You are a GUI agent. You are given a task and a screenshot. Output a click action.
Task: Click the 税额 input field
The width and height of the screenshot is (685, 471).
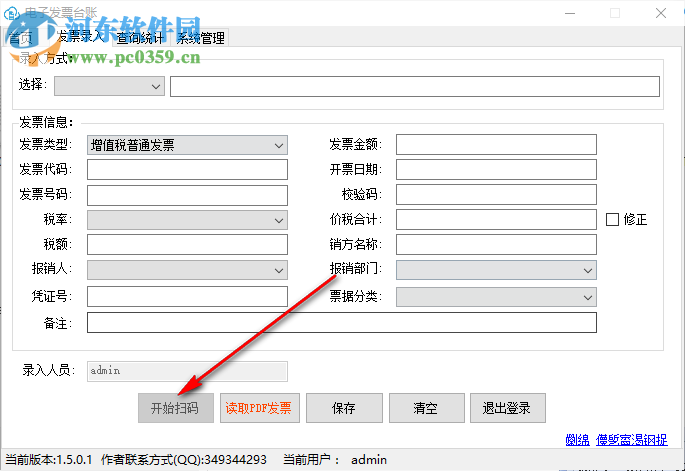[x=187, y=245]
